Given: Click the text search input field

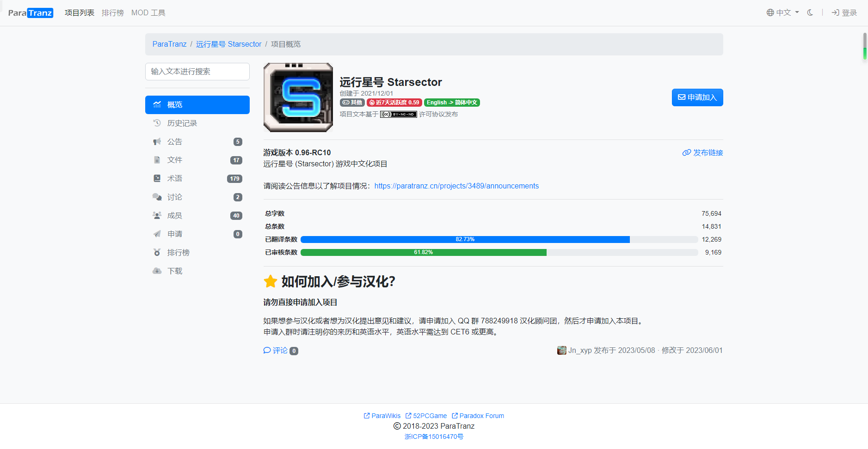Looking at the screenshot, I should pyautogui.click(x=197, y=72).
